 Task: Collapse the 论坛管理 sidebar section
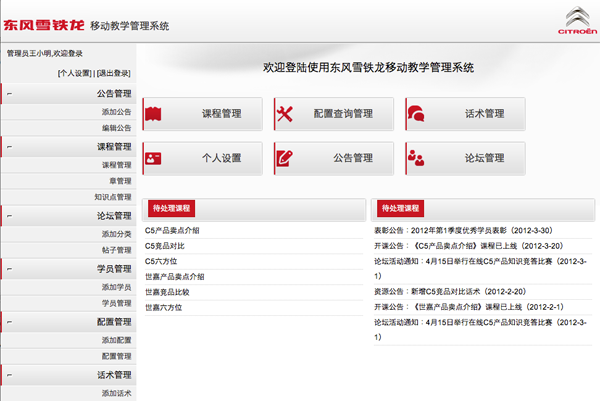10,216
